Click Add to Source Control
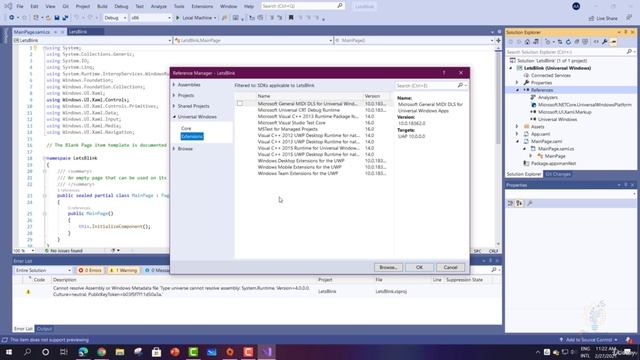This screenshot has width=640, height=360. [x=589, y=340]
